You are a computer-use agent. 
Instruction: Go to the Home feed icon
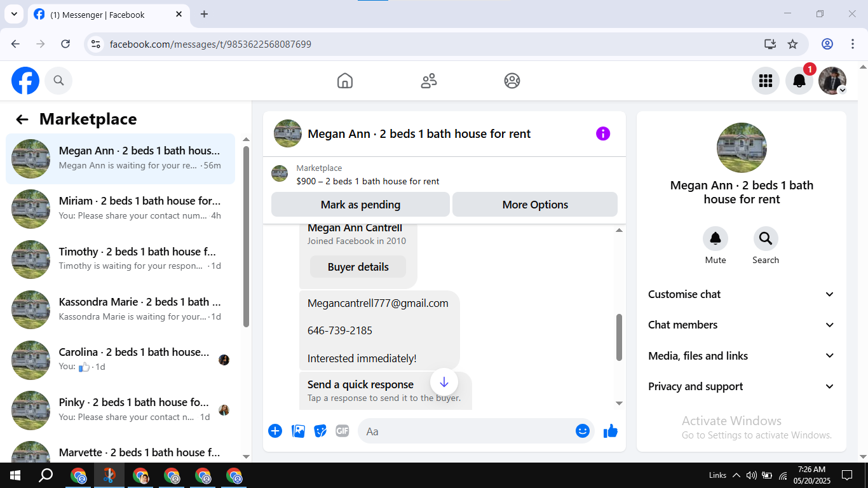(344, 81)
